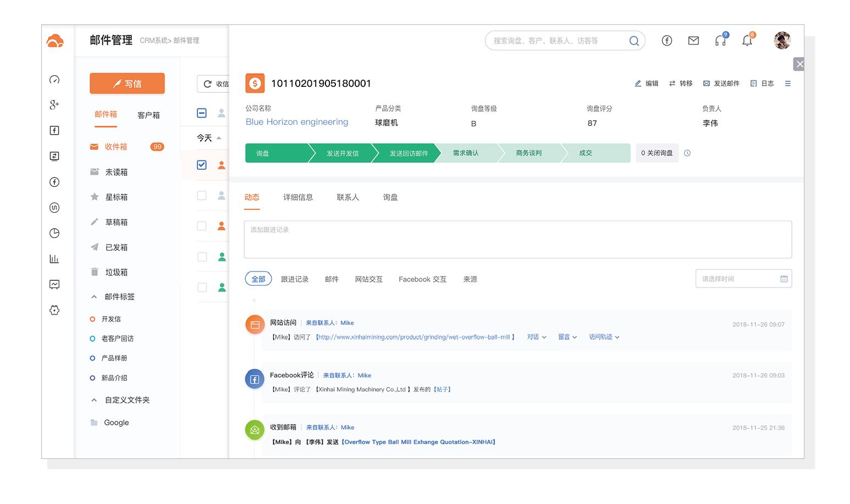Click the notification bell icon
Viewport: 850px width, 504px height.
(747, 41)
